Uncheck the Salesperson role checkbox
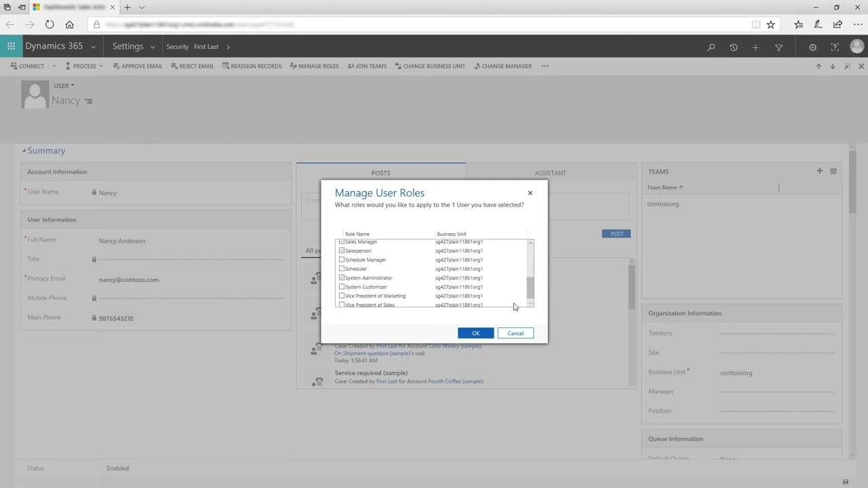Screen dimensions: 868x488 (342, 251)
